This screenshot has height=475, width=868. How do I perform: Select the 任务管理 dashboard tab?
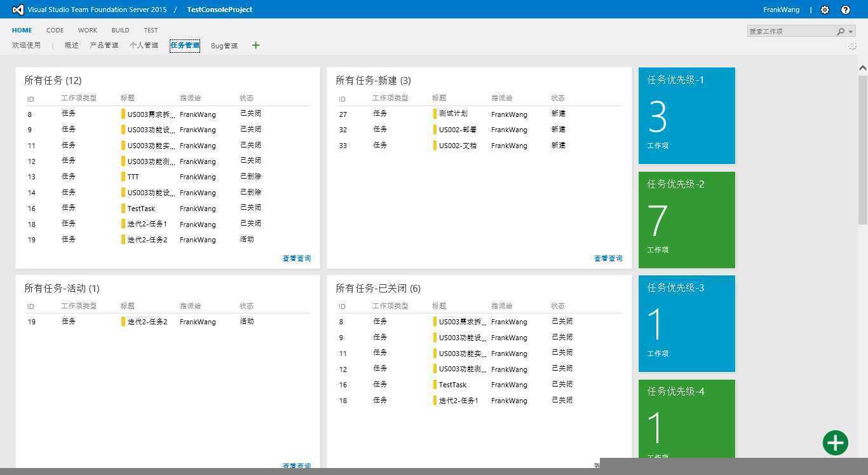[184, 45]
